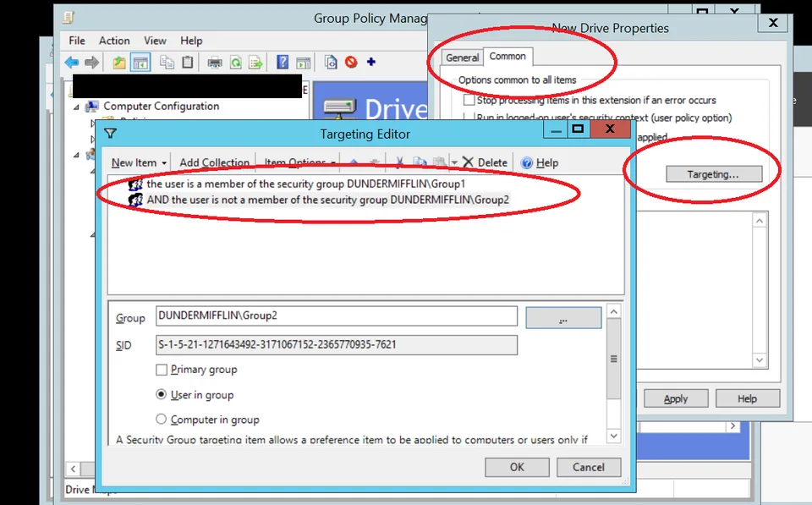The height and width of the screenshot is (505, 812).
Task: Select the Computer in group radio button
Action: pos(161,420)
